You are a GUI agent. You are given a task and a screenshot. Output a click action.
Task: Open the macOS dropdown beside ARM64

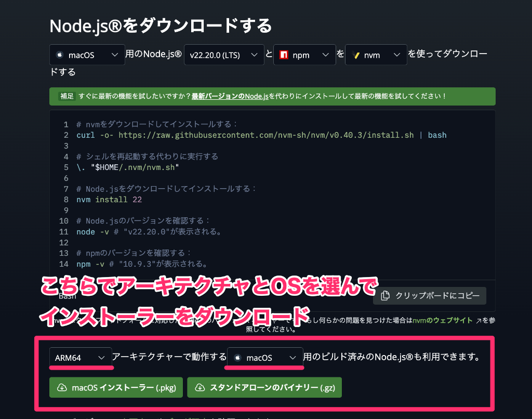265,358
